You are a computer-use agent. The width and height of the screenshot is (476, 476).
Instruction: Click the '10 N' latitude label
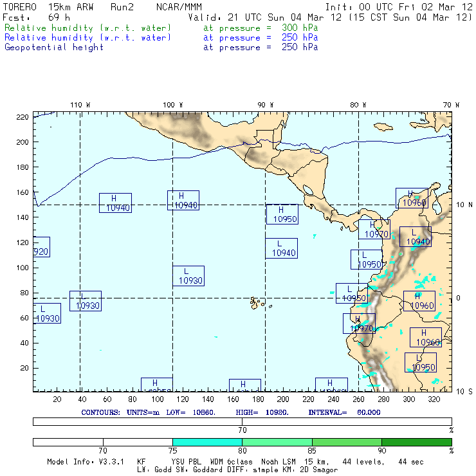(464, 205)
